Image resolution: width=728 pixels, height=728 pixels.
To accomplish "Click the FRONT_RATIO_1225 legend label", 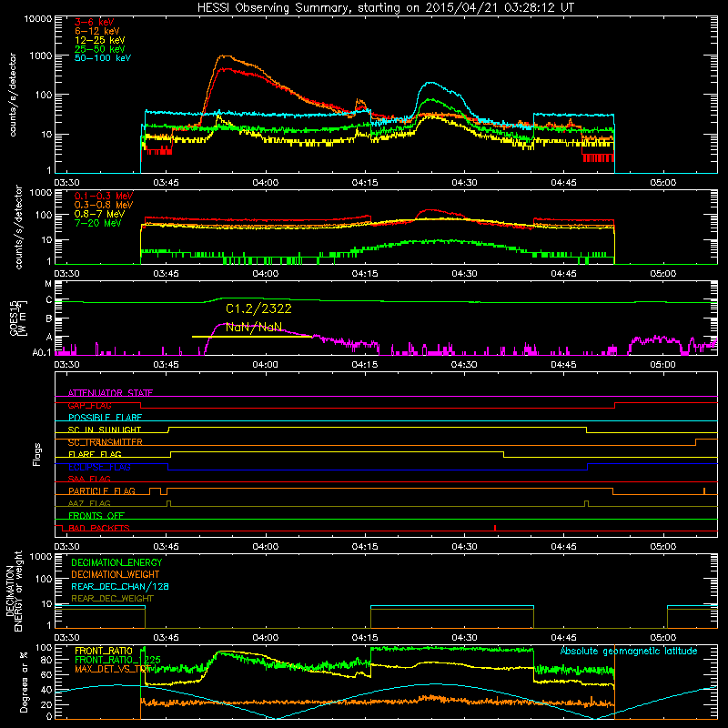I will (117, 660).
